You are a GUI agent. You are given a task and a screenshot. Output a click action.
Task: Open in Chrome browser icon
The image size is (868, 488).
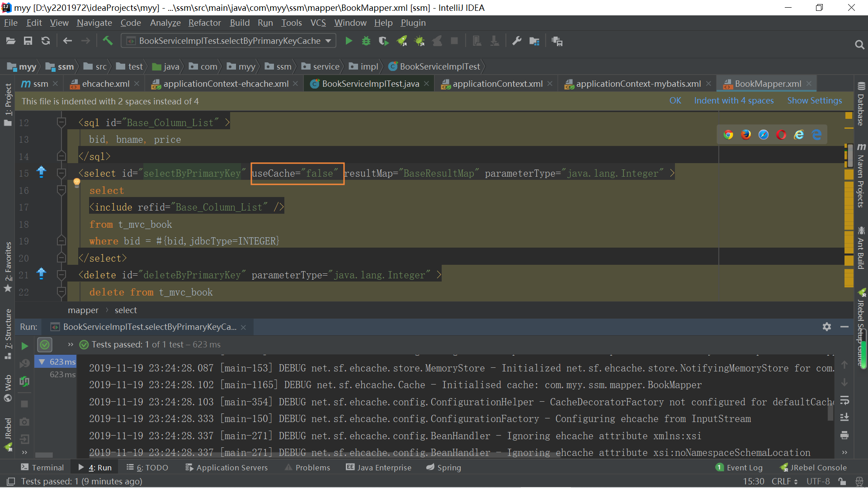(728, 135)
